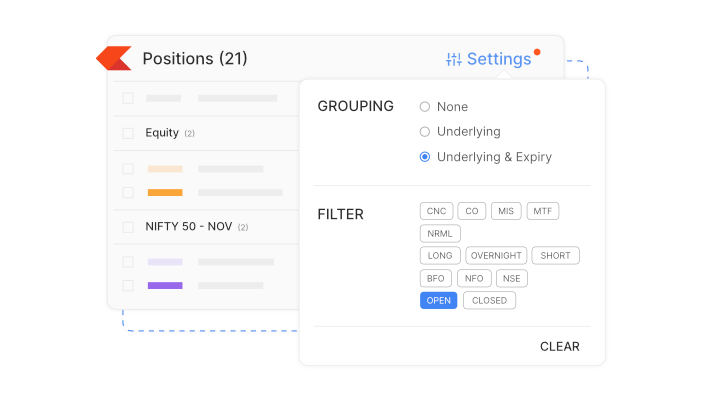Expand the NIFTY 50 - NOV group
The image size is (701, 401).
[x=190, y=227]
